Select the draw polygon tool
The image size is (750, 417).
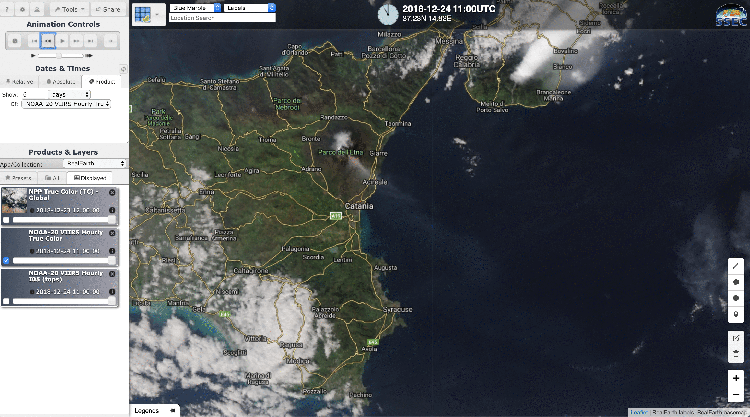pos(736,282)
